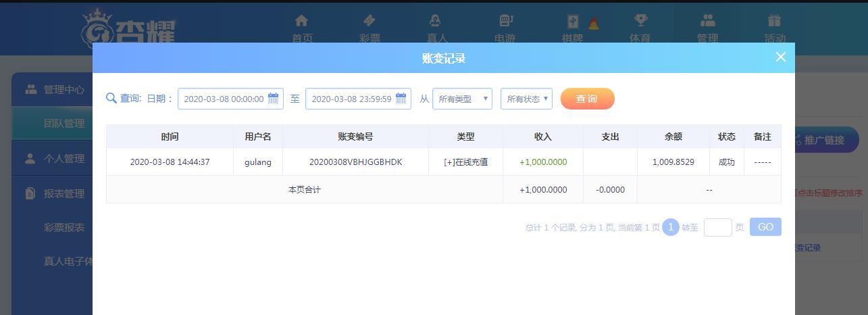Screen dimensions: 868x315
Task: Close the 账变记录 dialog
Action: (x=781, y=57)
